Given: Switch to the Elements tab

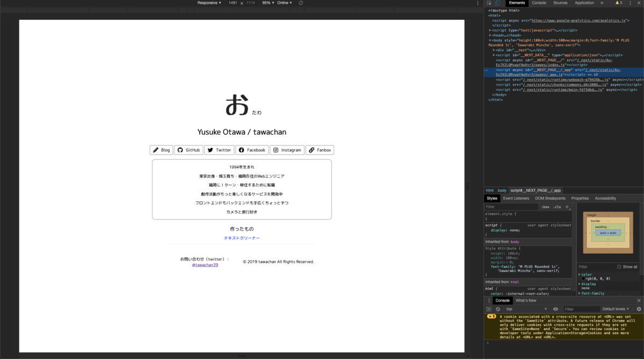Looking at the screenshot, I should pos(517,3).
